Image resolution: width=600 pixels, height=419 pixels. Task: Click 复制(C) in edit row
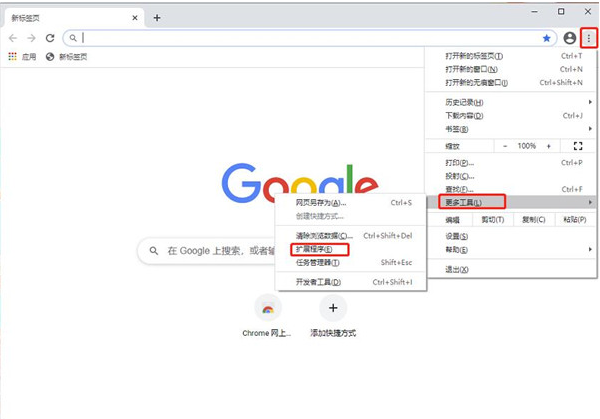pos(533,220)
